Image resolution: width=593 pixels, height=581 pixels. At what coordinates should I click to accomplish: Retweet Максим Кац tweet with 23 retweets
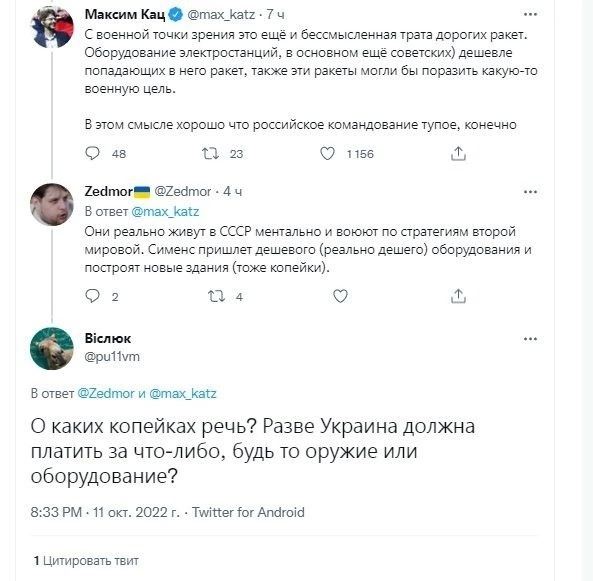210,154
